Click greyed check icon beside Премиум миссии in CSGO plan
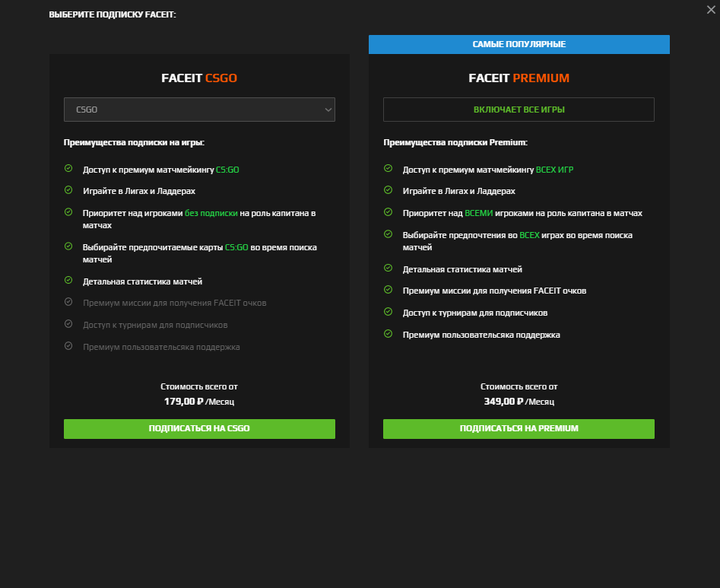 [68, 302]
